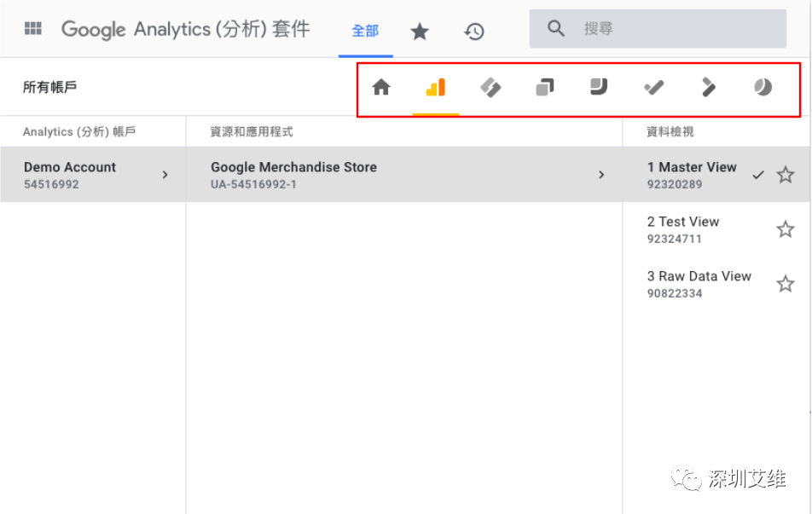Select the Optimize stacked-squares icon
The width and height of the screenshot is (812, 514).
pos(545,87)
